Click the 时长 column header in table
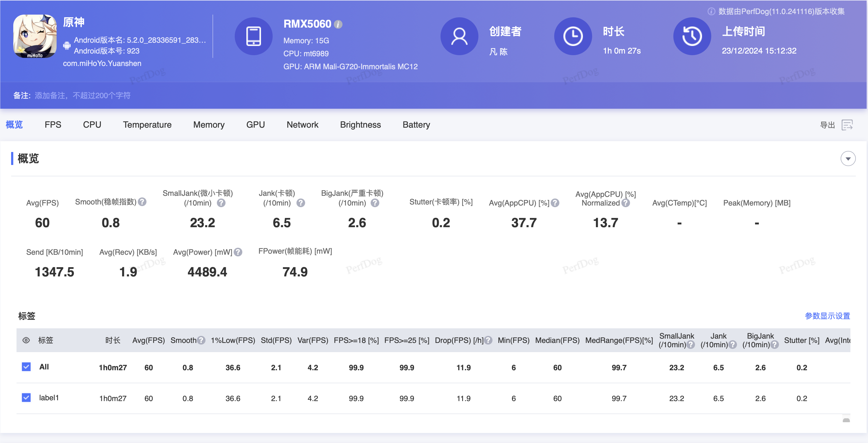868x443 pixels. click(113, 340)
